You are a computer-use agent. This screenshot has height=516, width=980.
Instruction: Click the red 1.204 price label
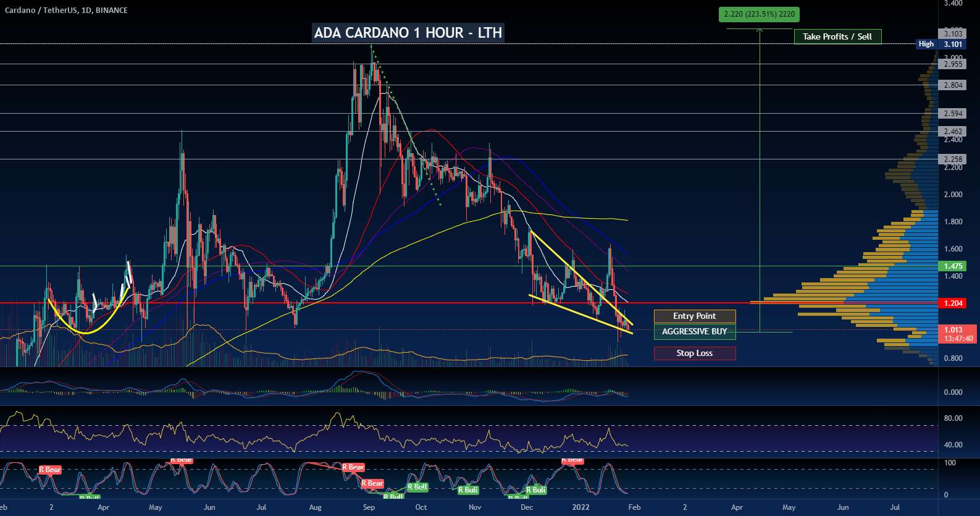(x=953, y=303)
